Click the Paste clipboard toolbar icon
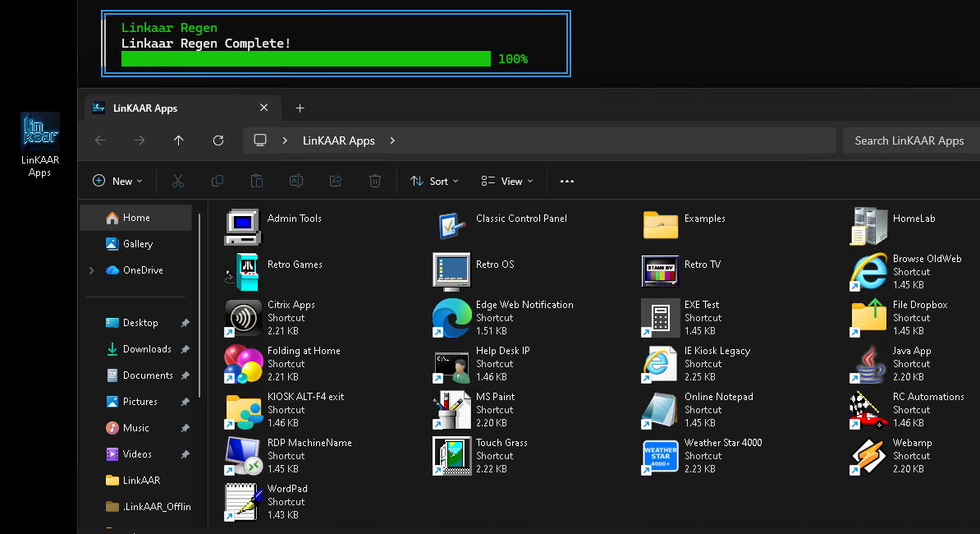Image resolution: width=980 pixels, height=534 pixels. (x=257, y=182)
